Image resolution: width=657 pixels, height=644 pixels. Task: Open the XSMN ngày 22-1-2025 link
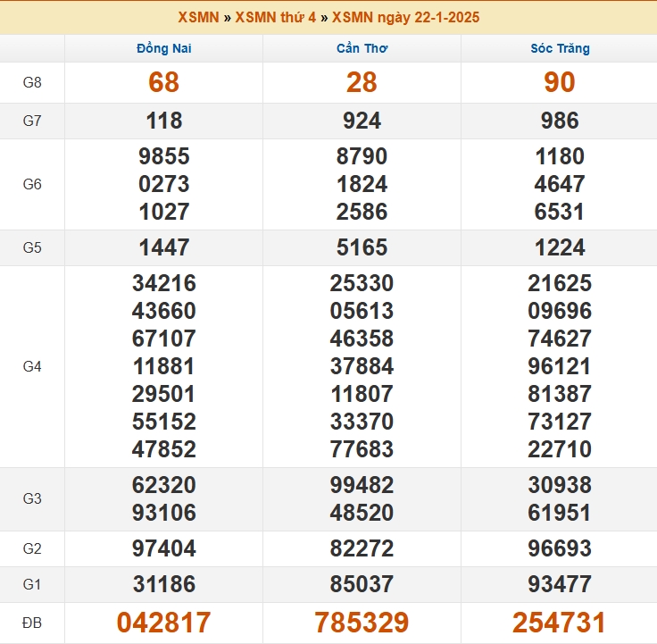[405, 17]
